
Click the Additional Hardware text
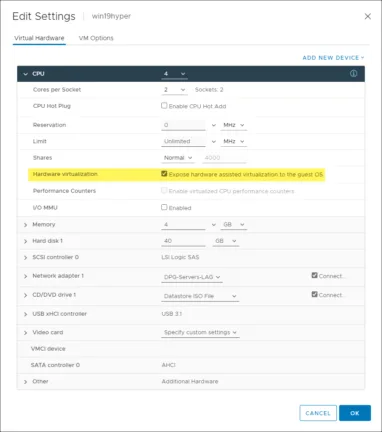click(x=190, y=381)
